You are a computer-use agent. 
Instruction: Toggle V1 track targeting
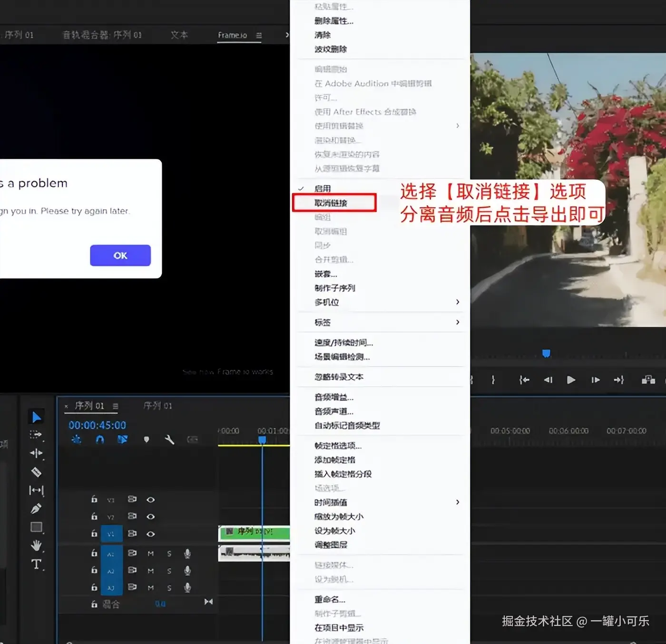click(x=111, y=534)
